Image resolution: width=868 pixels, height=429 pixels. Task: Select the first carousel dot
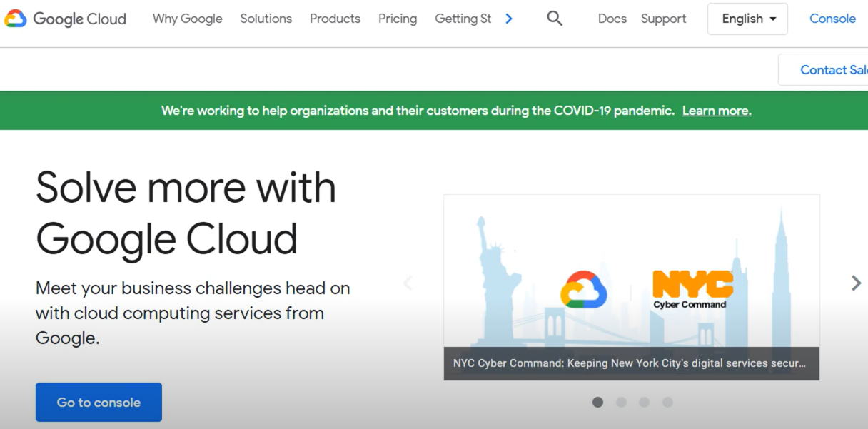click(598, 403)
